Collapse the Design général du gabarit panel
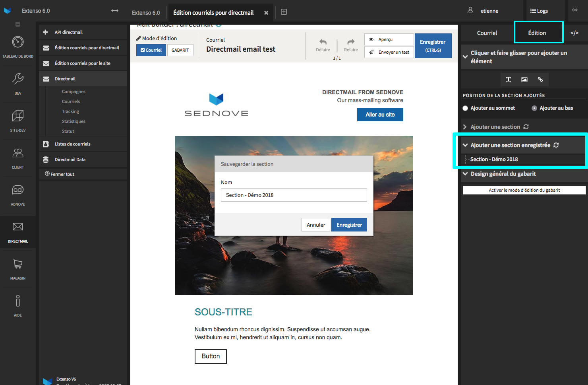Screen dimensions: 588x385 [465, 174]
